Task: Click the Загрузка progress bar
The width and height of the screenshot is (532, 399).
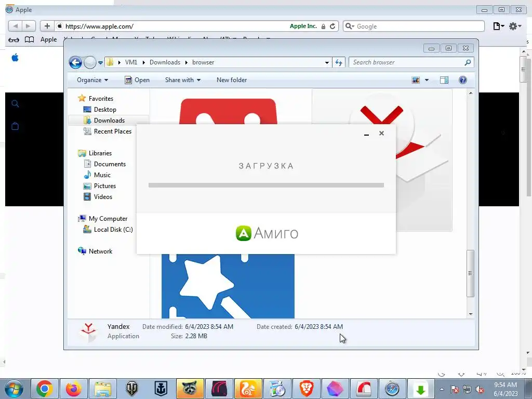Action: (x=266, y=185)
